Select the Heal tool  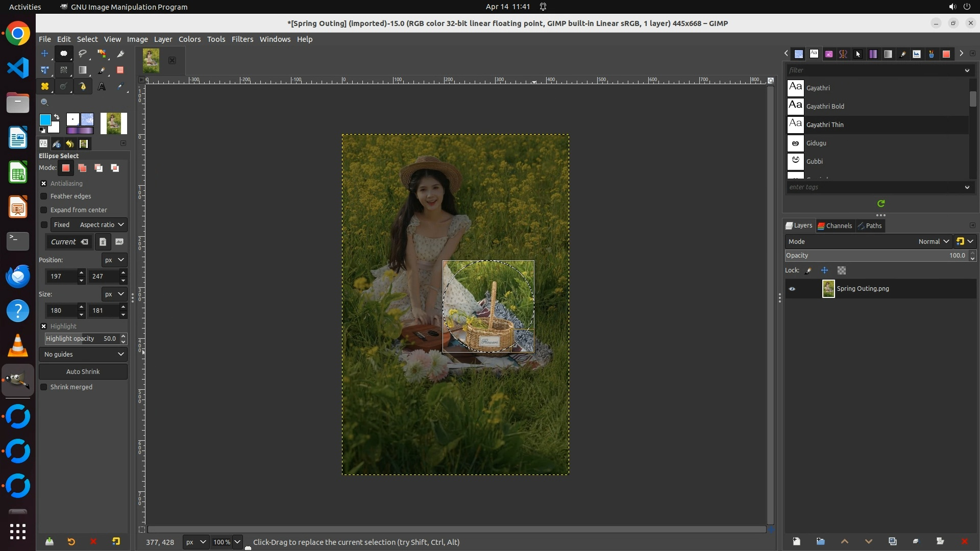pos(44,87)
